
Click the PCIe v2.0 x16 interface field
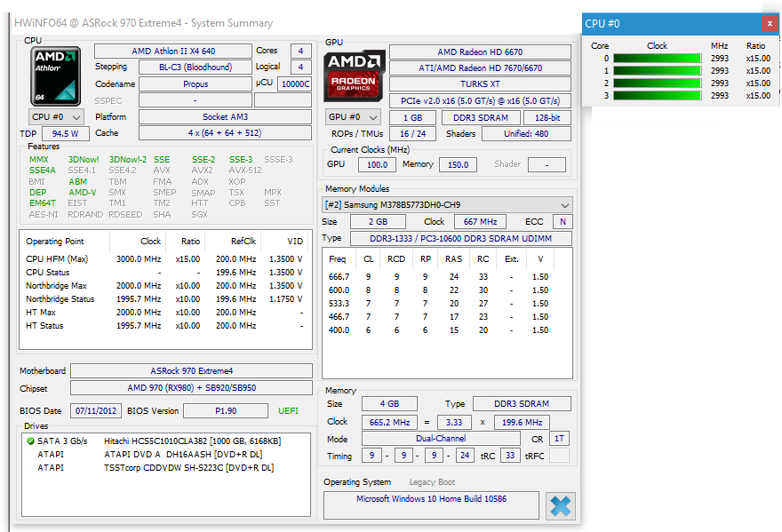(480, 101)
